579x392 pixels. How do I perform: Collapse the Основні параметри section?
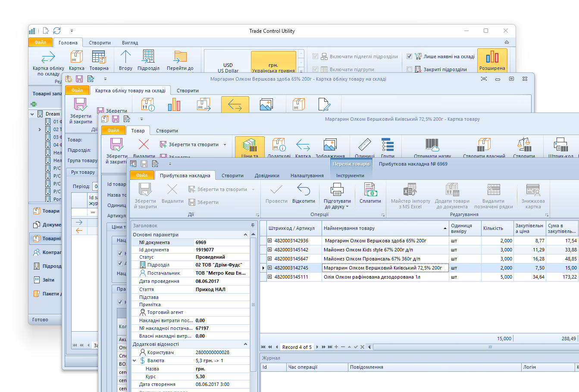pos(246,235)
